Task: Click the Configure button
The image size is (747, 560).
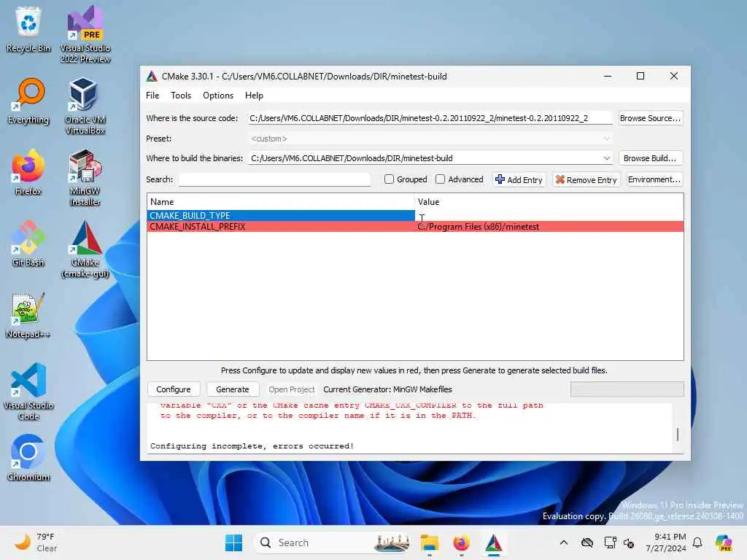Action: click(174, 389)
